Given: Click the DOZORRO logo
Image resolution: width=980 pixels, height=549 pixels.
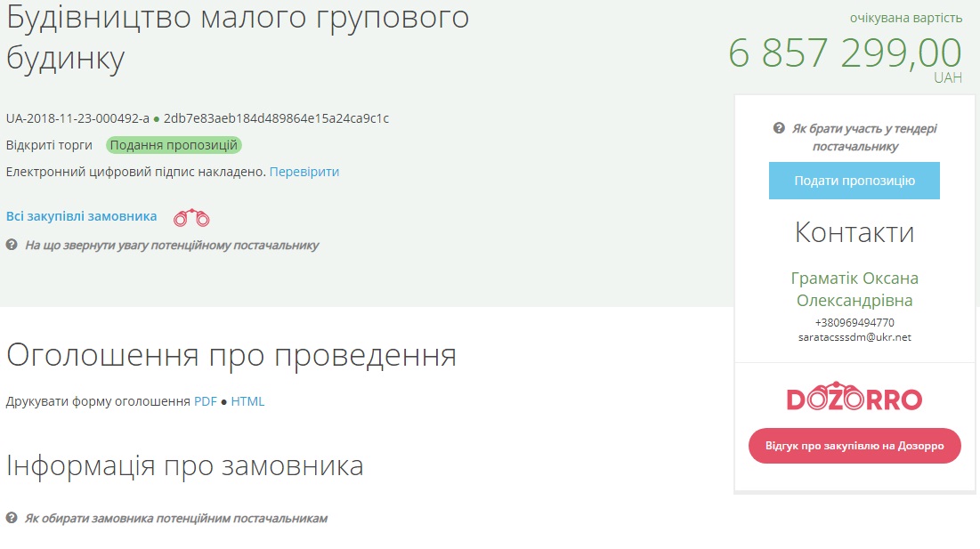Looking at the screenshot, I should click(x=854, y=400).
